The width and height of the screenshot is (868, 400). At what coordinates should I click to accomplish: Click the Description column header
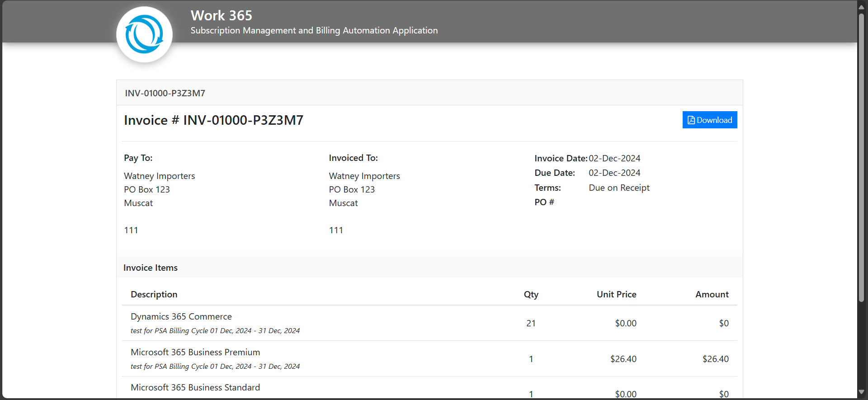click(154, 294)
